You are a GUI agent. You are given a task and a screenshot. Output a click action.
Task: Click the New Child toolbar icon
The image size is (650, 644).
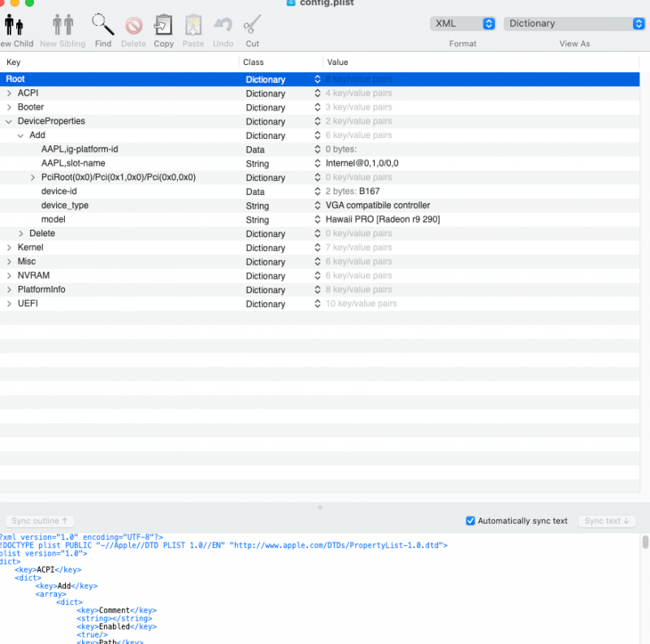click(15, 25)
